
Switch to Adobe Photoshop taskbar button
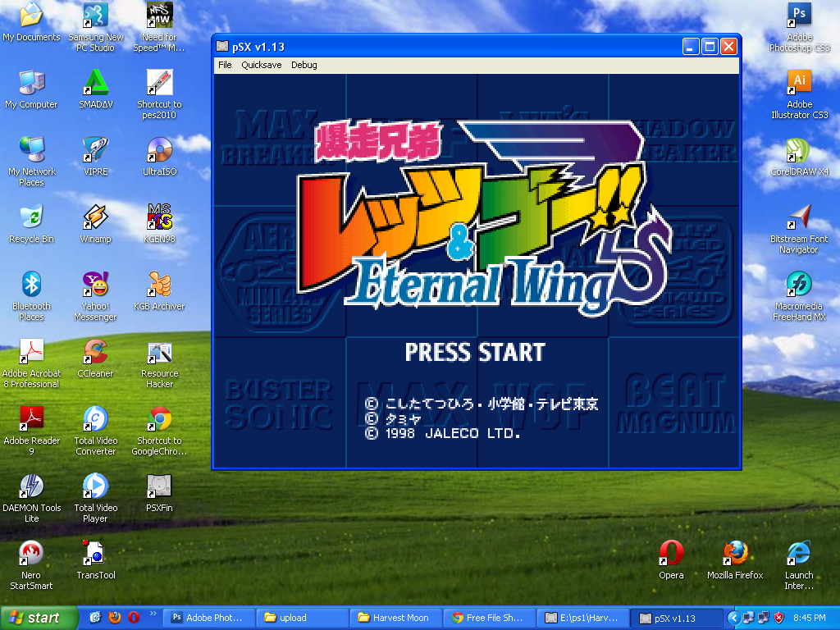tap(208, 618)
